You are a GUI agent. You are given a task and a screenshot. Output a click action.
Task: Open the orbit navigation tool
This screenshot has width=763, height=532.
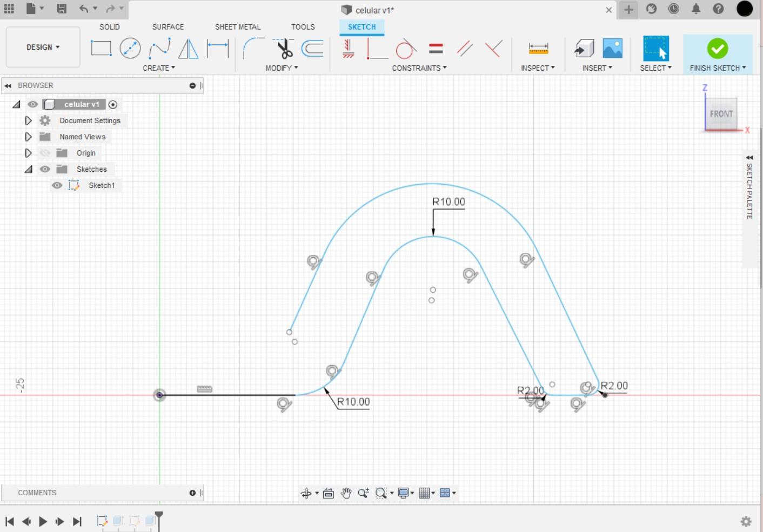tap(306, 493)
